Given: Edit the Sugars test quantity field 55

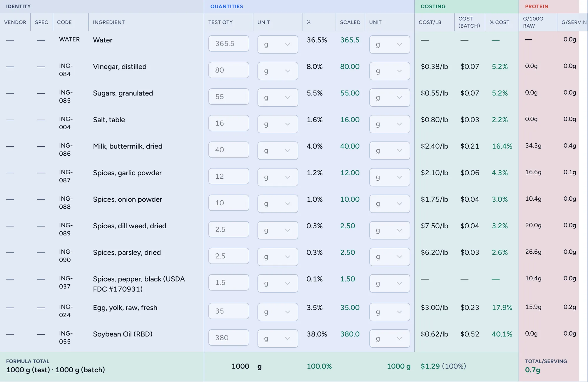Looking at the screenshot, I should click(229, 97).
